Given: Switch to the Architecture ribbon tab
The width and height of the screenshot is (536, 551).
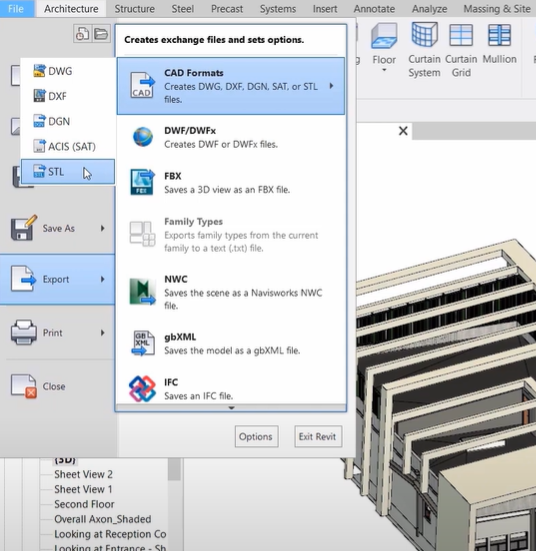Looking at the screenshot, I should [x=71, y=8].
